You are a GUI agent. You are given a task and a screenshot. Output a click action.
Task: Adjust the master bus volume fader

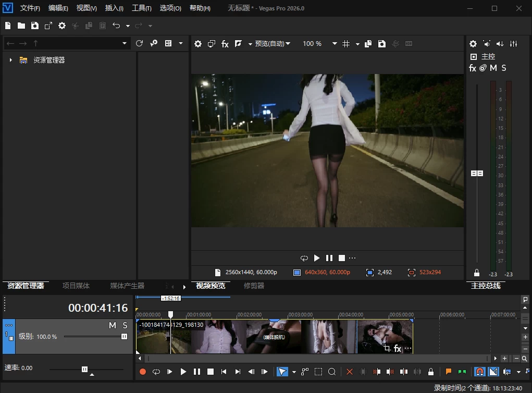[x=477, y=174]
